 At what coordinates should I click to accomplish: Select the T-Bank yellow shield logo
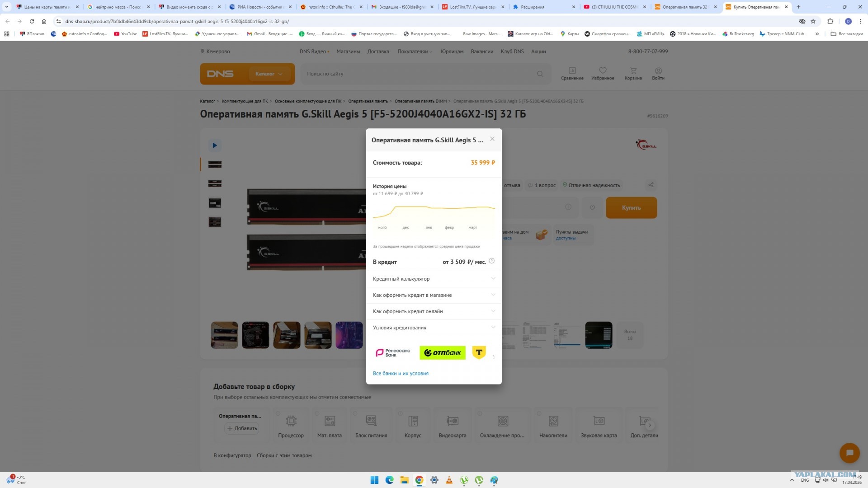(479, 352)
